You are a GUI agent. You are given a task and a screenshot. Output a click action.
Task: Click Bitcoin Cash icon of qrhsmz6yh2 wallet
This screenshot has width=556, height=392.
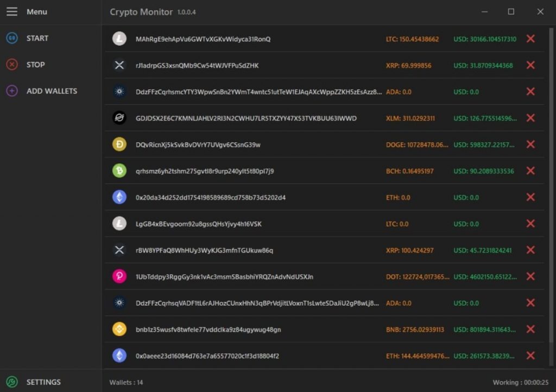click(x=119, y=171)
